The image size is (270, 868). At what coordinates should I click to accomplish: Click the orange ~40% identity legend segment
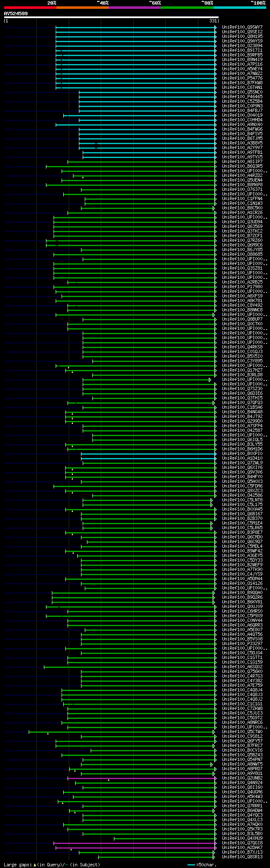pos(83,8)
